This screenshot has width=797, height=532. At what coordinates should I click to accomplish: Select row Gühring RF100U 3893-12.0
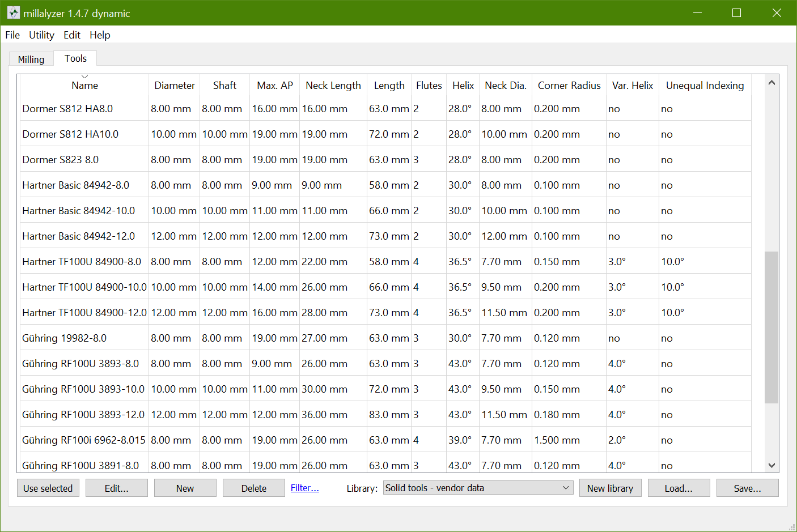click(x=385, y=414)
